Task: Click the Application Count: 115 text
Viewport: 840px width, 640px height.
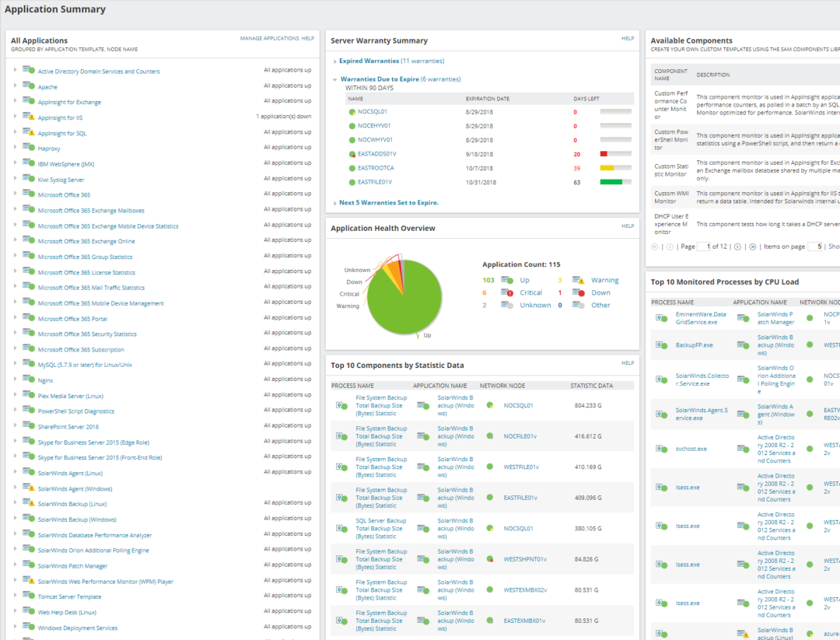Action: tap(521, 264)
